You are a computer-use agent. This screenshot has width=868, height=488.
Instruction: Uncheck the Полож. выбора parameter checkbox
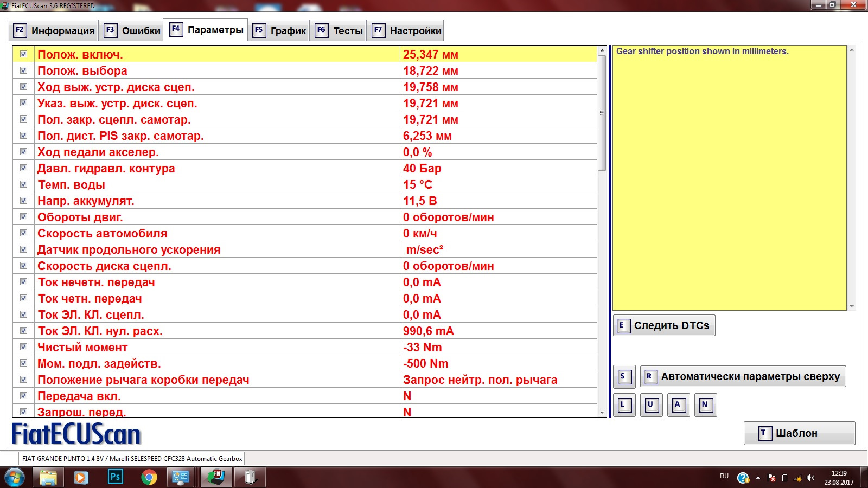click(23, 70)
